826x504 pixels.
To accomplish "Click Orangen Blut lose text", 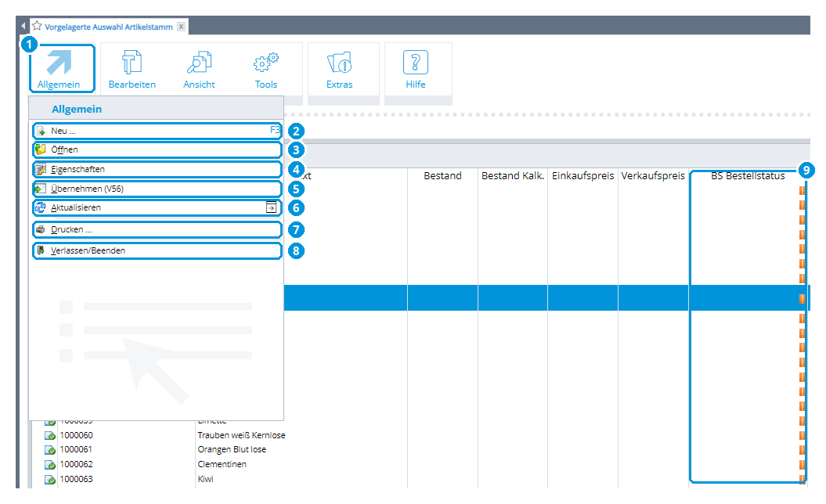I will (x=232, y=449).
